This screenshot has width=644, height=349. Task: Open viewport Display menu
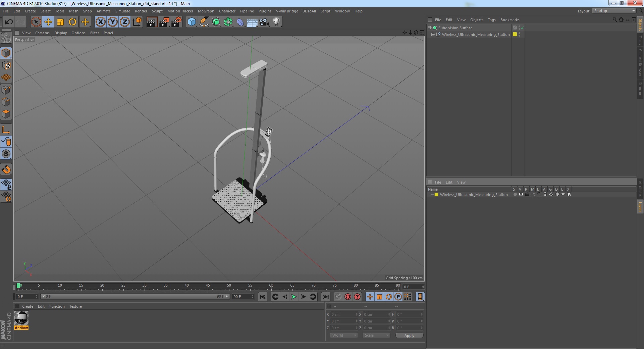pyautogui.click(x=60, y=33)
